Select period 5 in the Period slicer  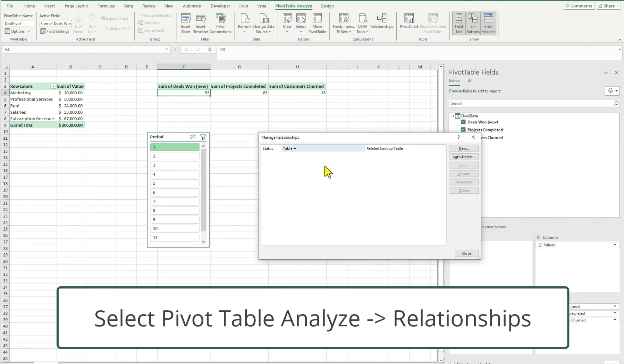(175, 183)
